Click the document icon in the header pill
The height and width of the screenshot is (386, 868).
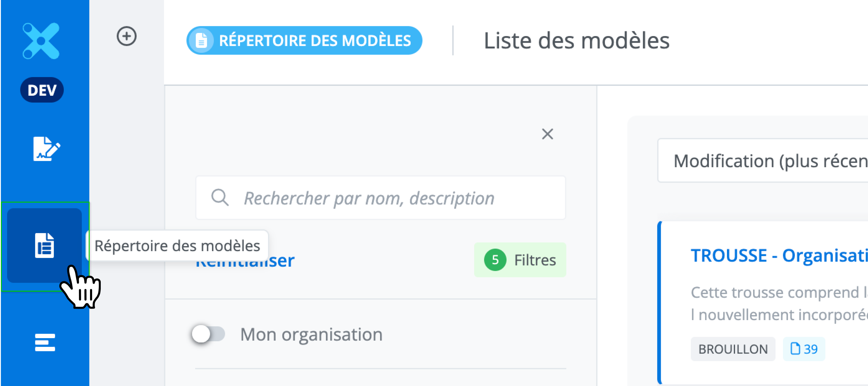pyautogui.click(x=201, y=41)
